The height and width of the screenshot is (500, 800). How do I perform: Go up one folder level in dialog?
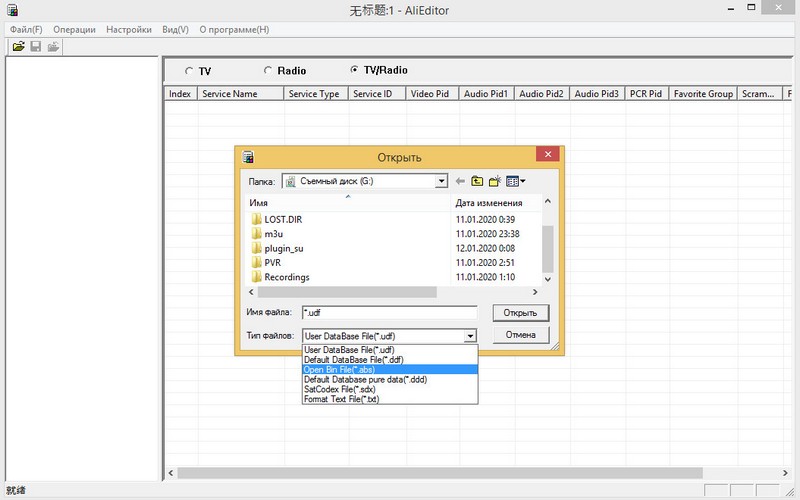[x=477, y=181]
